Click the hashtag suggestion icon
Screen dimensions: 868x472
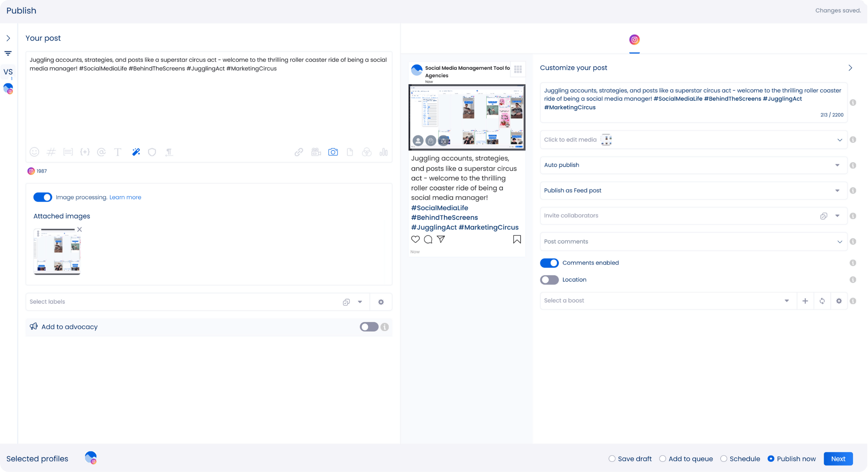pyautogui.click(x=51, y=152)
